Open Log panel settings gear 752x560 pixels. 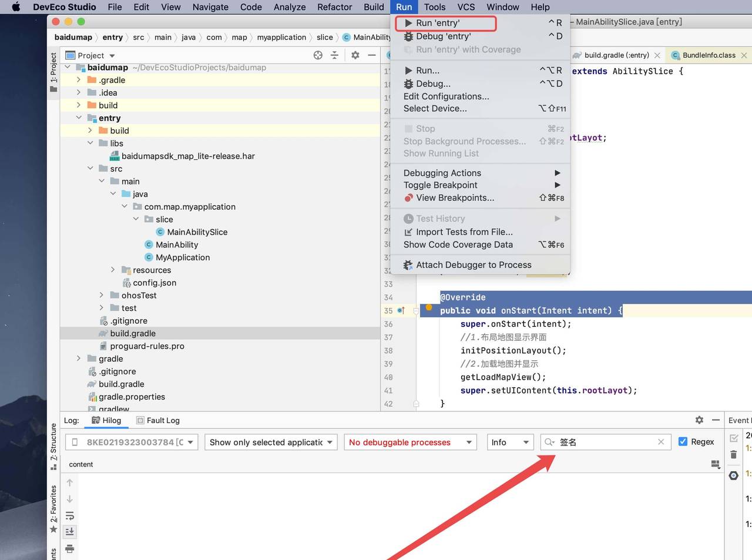pos(699,420)
